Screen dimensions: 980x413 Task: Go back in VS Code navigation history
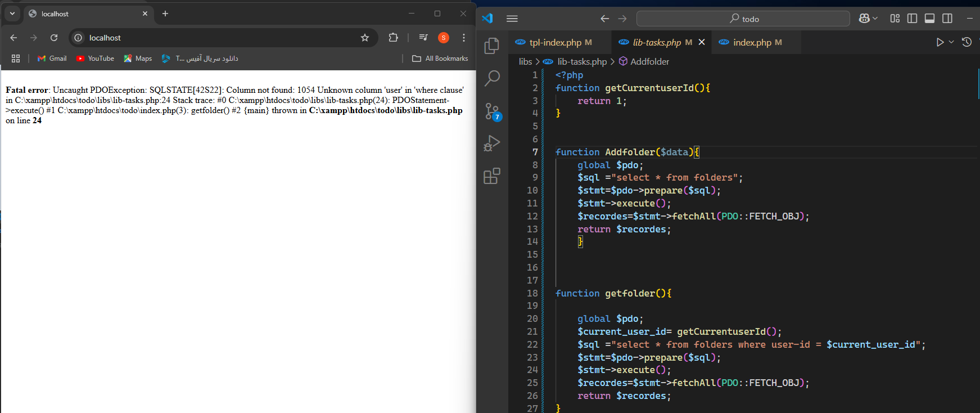point(604,19)
